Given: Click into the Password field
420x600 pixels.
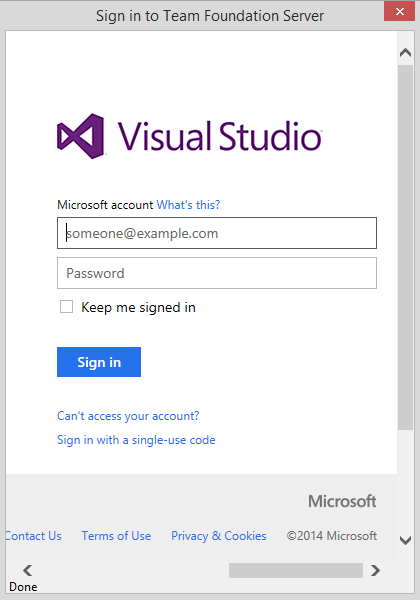Looking at the screenshot, I should tap(217, 273).
